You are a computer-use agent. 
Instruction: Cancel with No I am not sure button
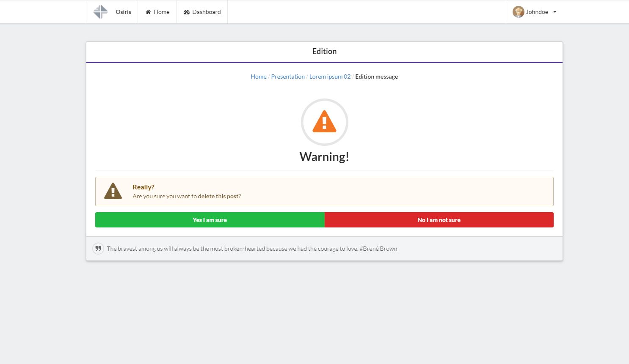(439, 220)
